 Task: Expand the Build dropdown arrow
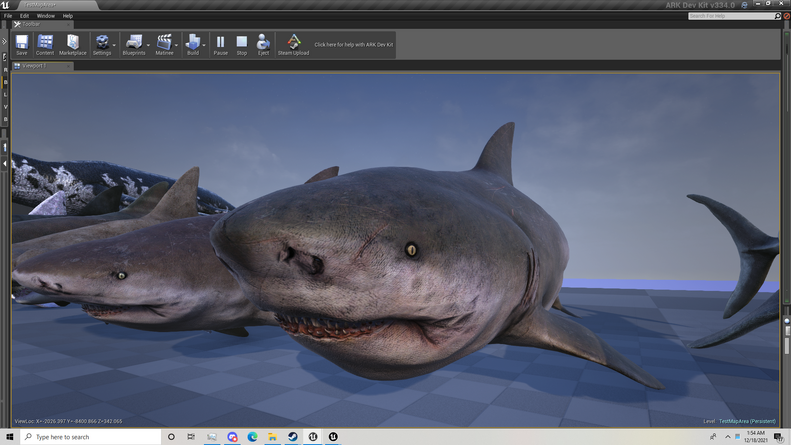[x=204, y=45]
